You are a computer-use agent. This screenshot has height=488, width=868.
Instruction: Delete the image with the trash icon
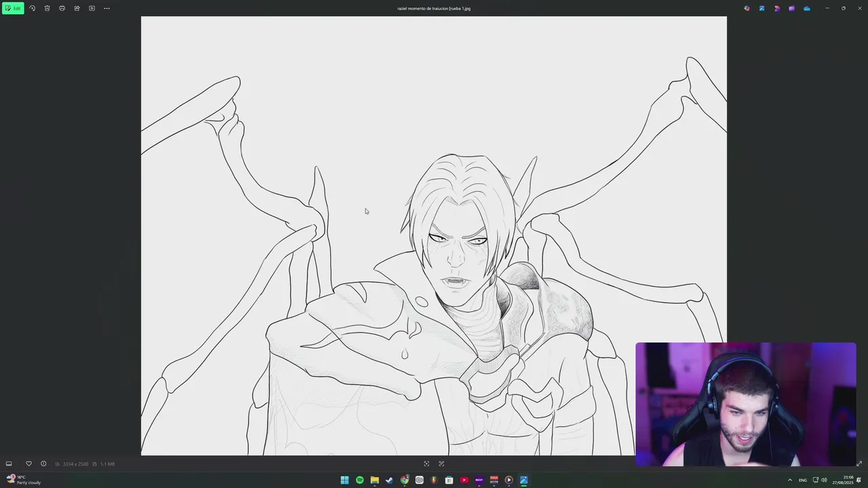pos(47,8)
